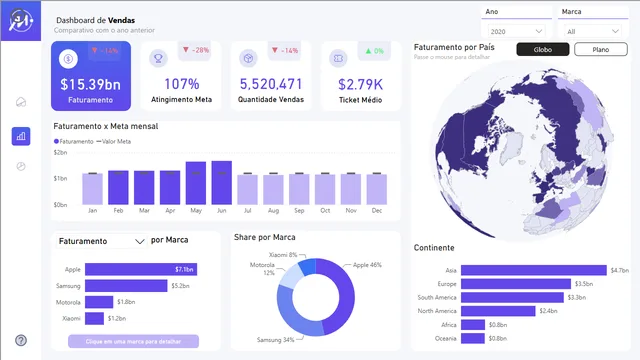Click the Feb monthly bar
Viewport: 640px width, 360px height.
pyautogui.click(x=118, y=188)
